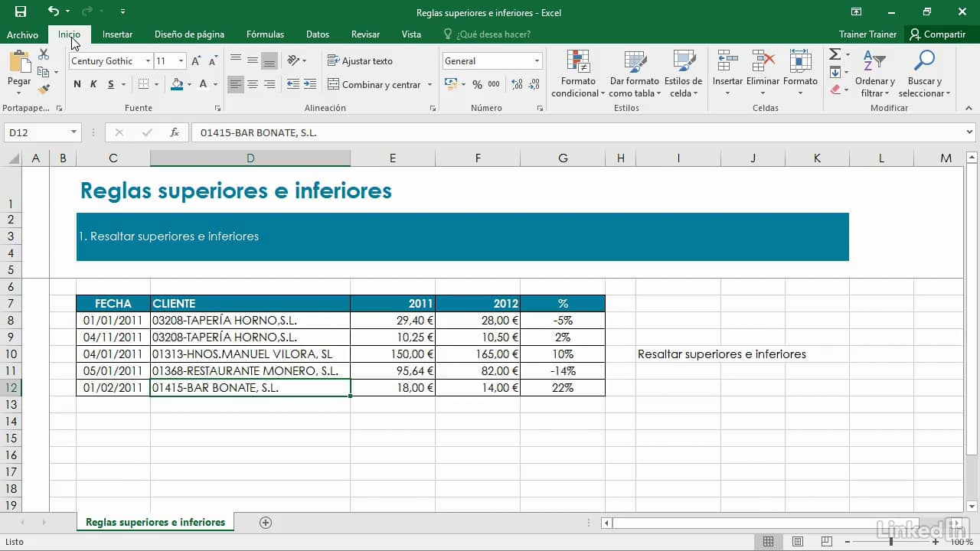This screenshot has height=551, width=980.
Task: Align text to the right
Action: tap(269, 84)
